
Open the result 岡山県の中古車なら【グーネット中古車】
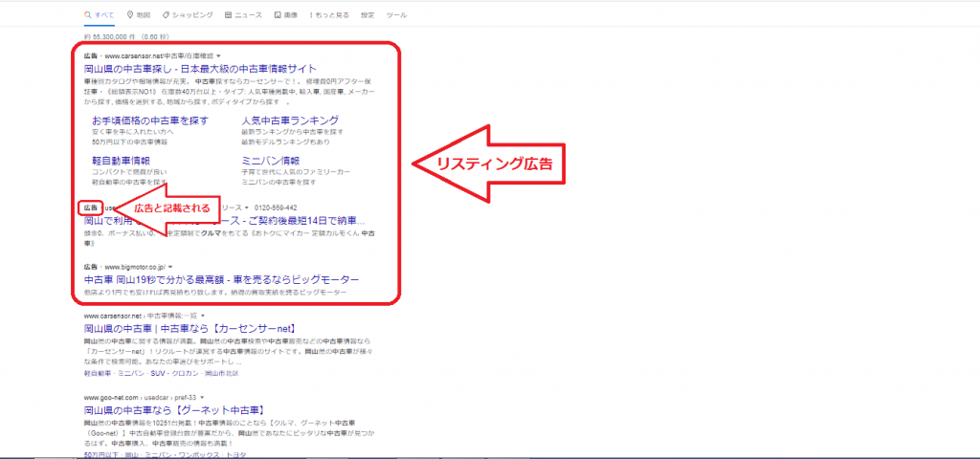(x=176, y=410)
